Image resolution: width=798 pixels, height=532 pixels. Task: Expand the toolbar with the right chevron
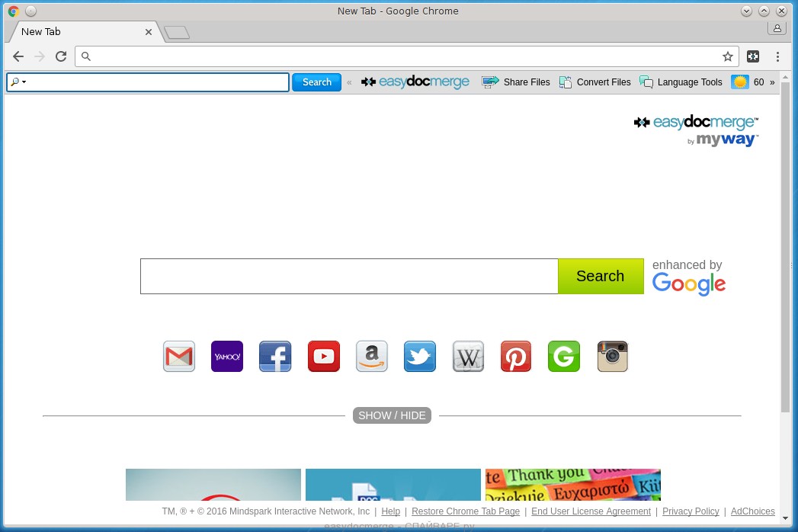point(772,82)
